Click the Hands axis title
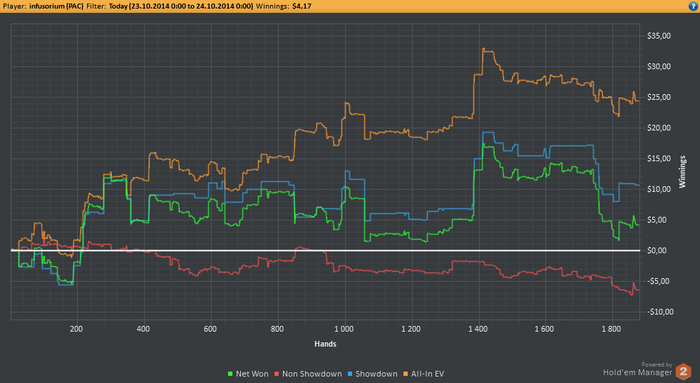The height and width of the screenshot is (383, 700). coord(325,344)
